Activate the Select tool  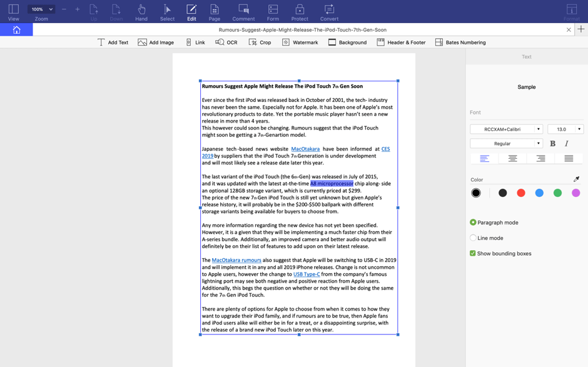pos(167,12)
